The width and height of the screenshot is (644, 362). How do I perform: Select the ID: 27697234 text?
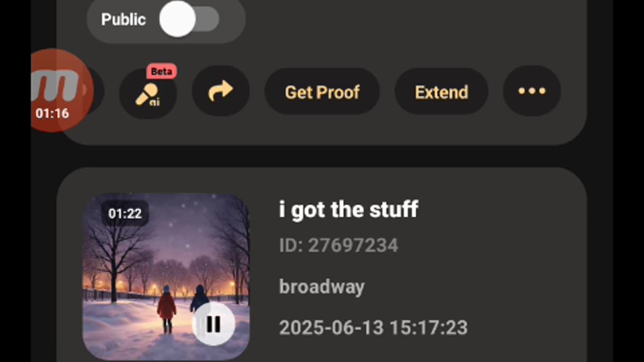339,245
